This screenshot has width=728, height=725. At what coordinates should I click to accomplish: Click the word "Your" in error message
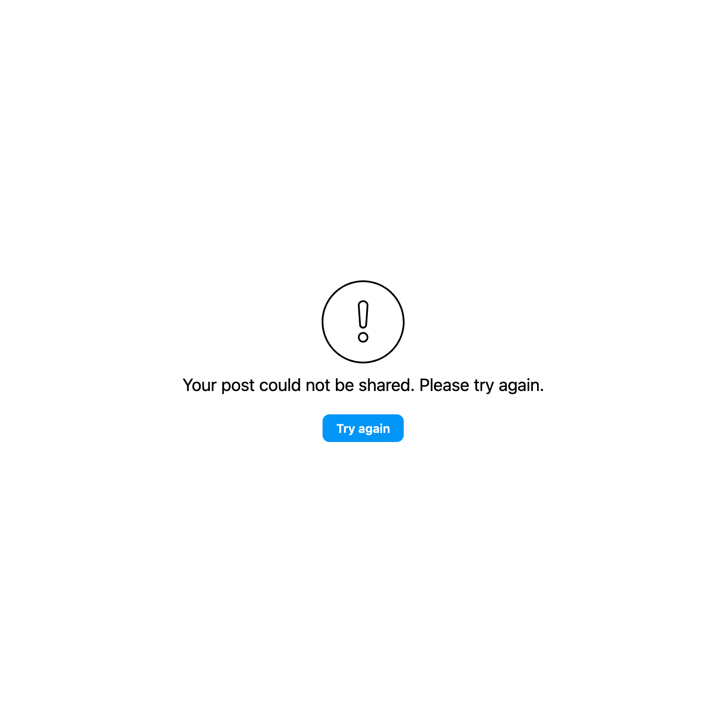click(x=199, y=385)
